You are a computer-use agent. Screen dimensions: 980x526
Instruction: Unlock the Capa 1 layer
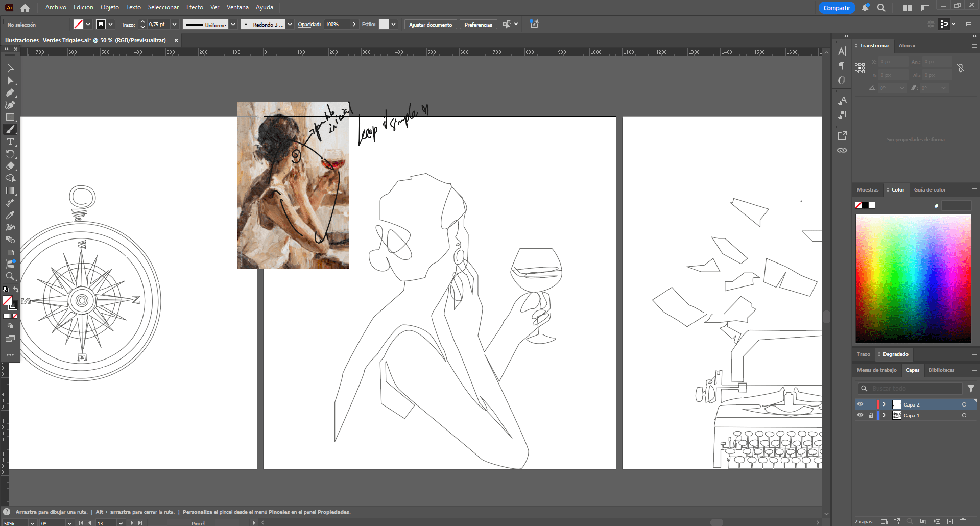[x=871, y=415]
